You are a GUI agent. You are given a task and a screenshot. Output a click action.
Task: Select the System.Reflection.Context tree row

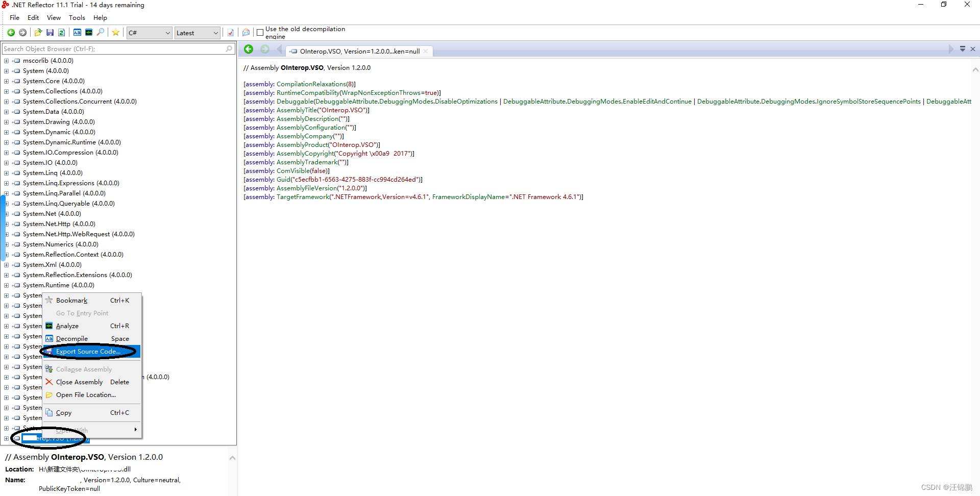(73, 255)
